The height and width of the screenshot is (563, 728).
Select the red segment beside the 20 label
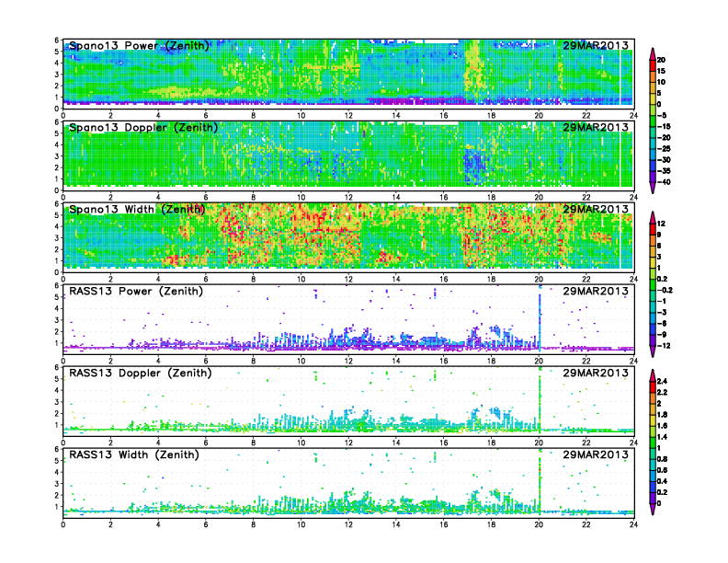coord(653,65)
